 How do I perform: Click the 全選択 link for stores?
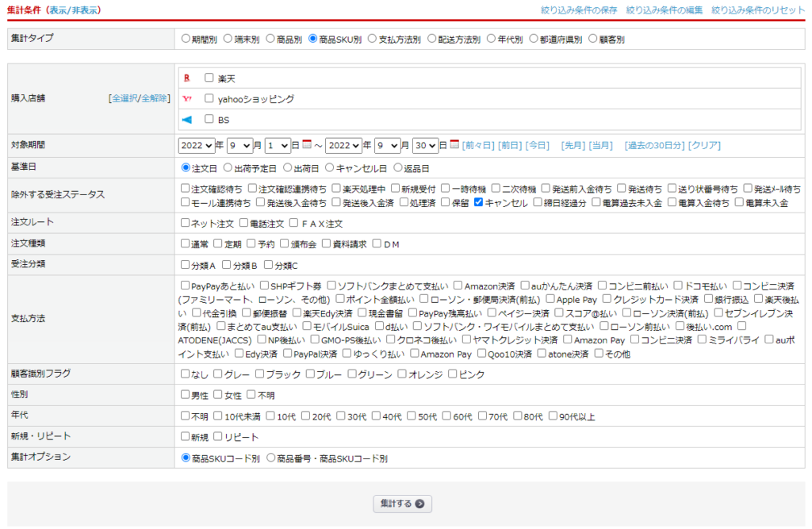pyautogui.click(x=124, y=98)
